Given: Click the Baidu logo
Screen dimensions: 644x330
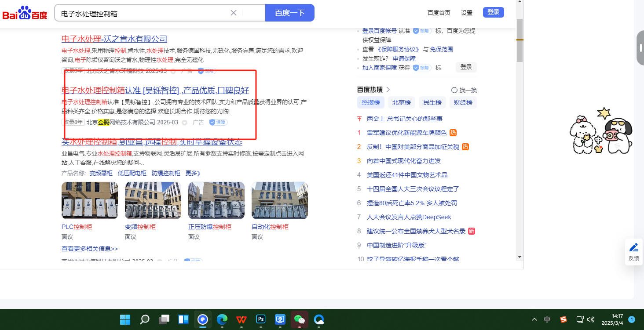Looking at the screenshot, I should click(x=25, y=13).
